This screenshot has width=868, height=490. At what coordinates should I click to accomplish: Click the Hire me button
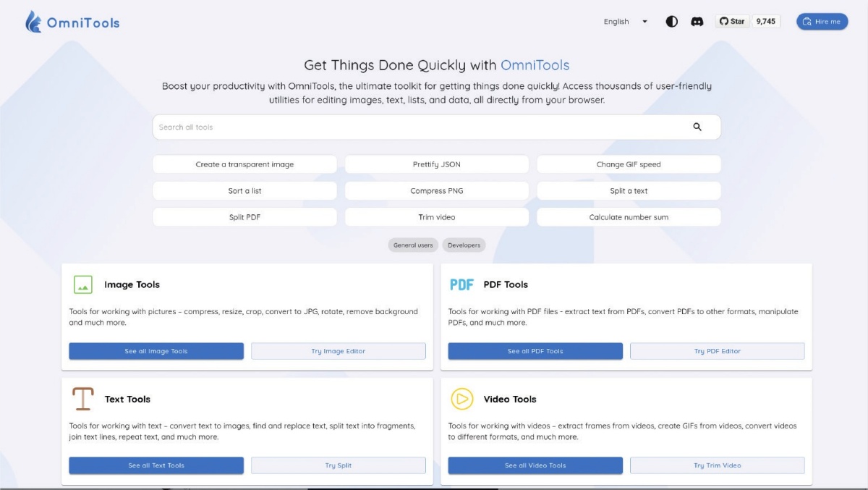click(x=822, y=22)
